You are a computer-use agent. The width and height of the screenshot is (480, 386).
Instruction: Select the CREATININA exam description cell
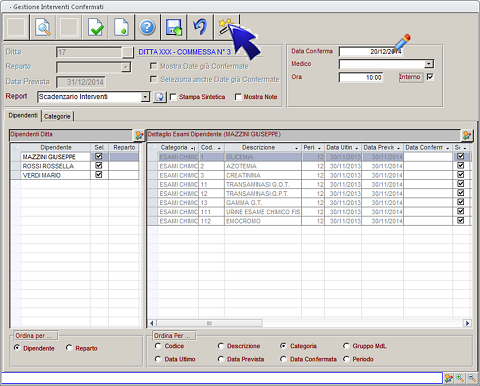coord(263,175)
